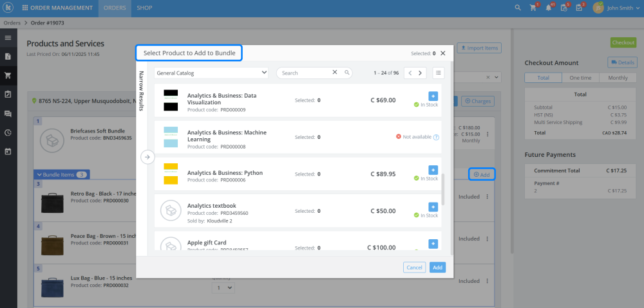
Task: Open quantity dropdown for Lux Bag
Action: click(223, 288)
